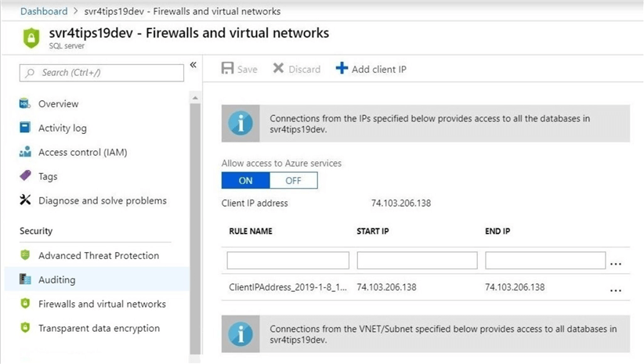Open ellipsis menu for ClientIPAddress rule row
Screen dimensions: 644x364
pos(616,289)
